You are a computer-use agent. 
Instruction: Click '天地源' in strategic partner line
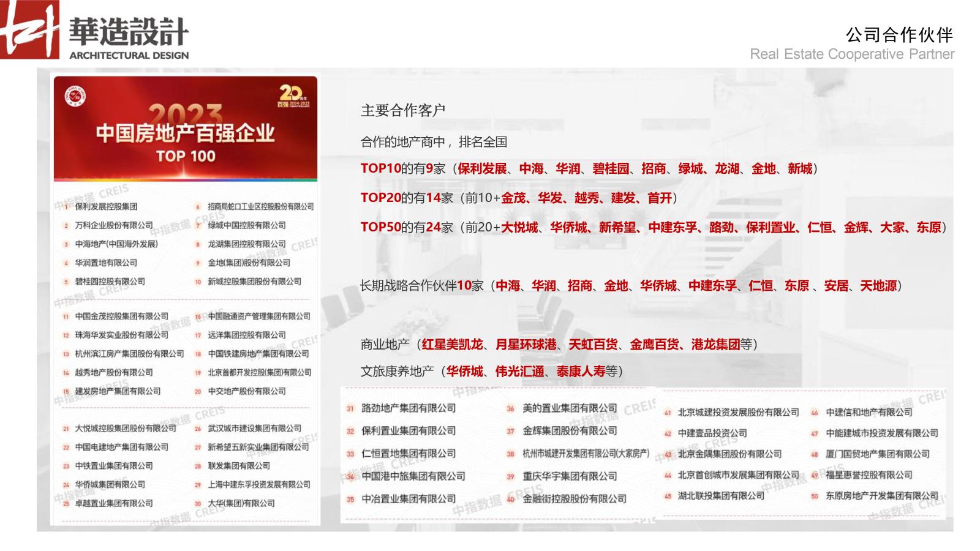[878, 285]
